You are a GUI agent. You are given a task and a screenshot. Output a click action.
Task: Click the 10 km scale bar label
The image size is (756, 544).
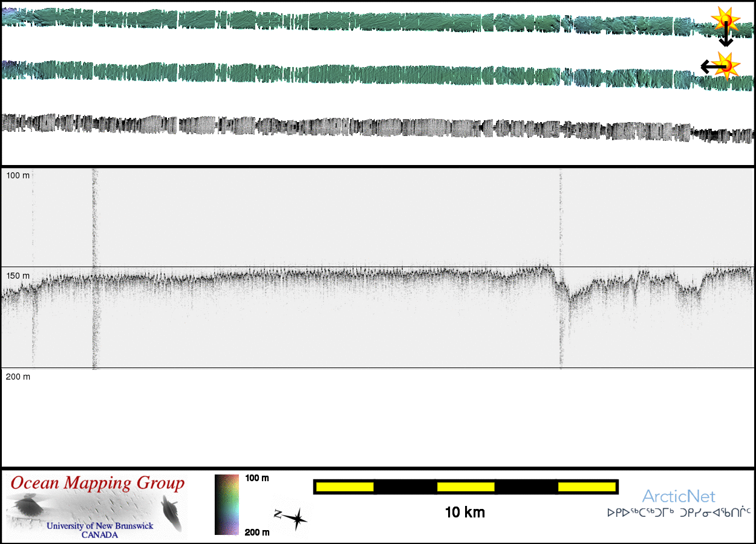pyautogui.click(x=464, y=513)
